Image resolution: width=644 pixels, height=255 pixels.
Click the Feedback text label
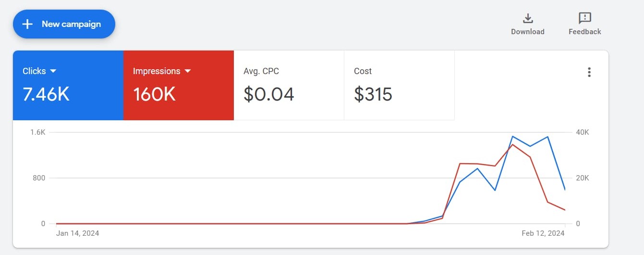click(584, 32)
